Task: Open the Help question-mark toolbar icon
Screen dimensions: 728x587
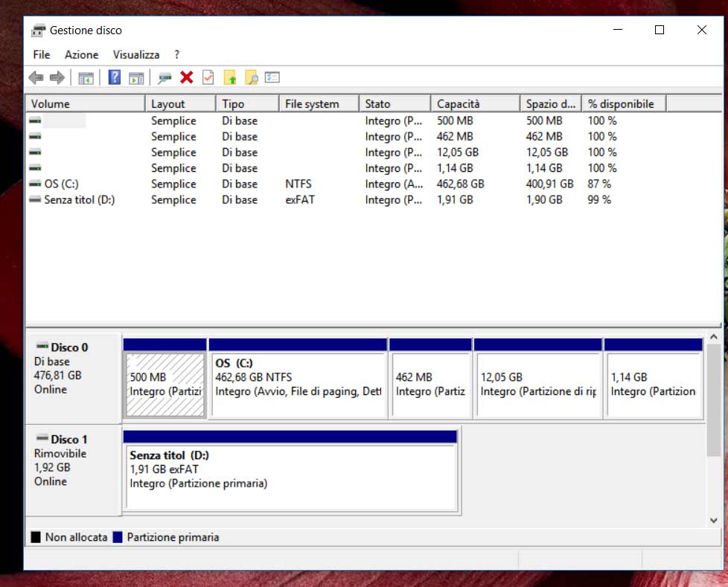Action: click(114, 77)
